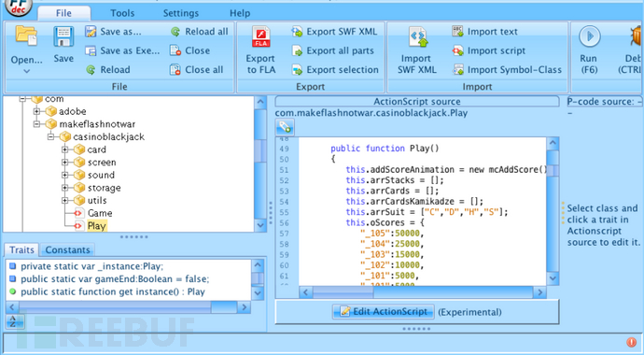Click the card package label
The width and height of the screenshot is (644, 355).
pyautogui.click(x=96, y=149)
